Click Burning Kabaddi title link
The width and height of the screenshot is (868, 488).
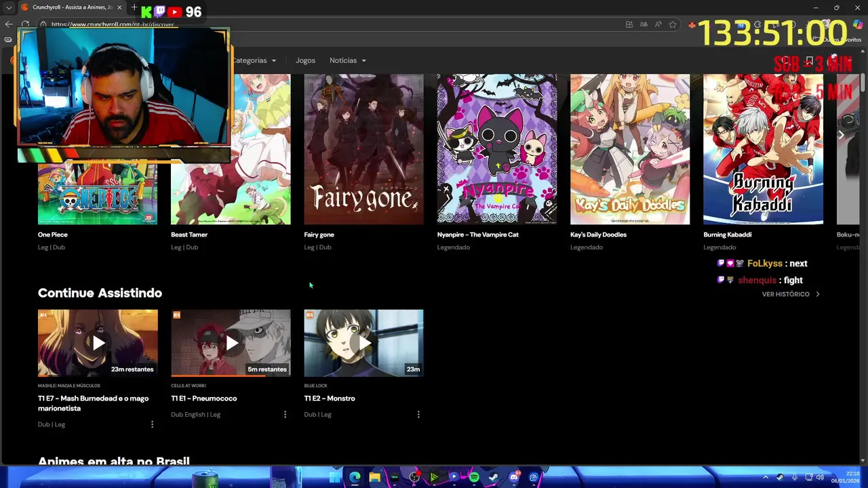pyautogui.click(x=728, y=235)
